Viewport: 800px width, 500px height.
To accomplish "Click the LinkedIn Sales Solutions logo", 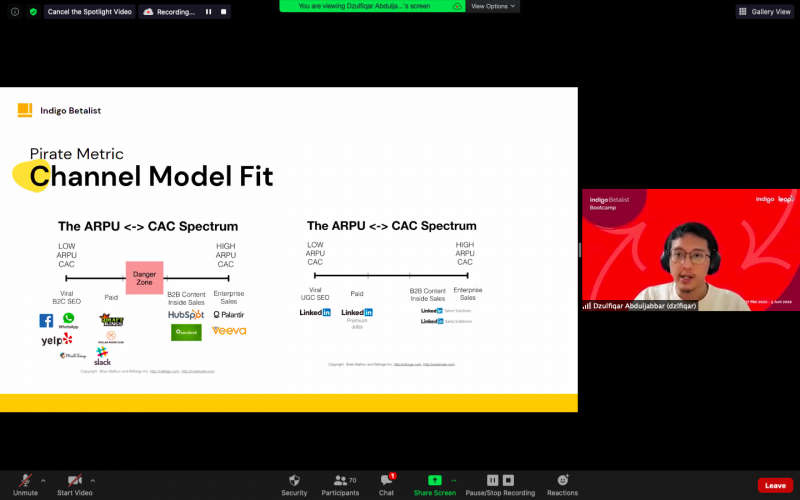I will (x=446, y=321).
